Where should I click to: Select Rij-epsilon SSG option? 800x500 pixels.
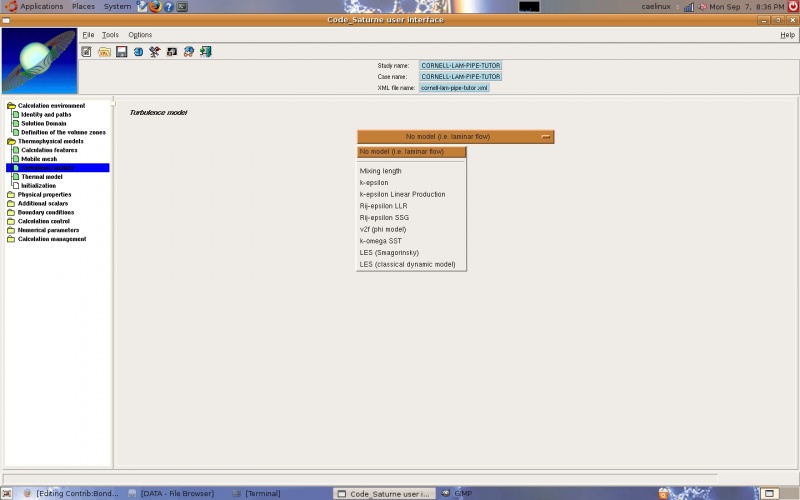coord(386,217)
